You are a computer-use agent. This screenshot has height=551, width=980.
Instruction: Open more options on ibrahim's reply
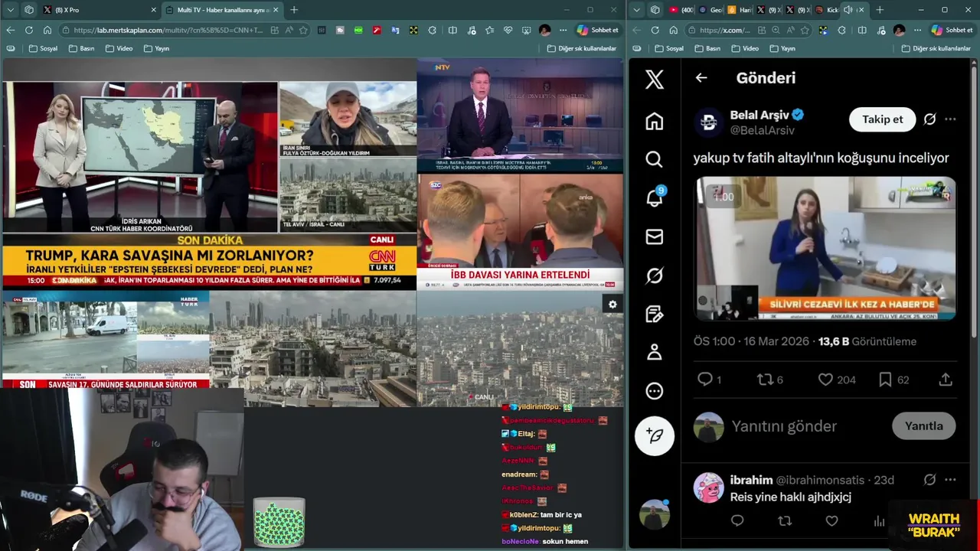(950, 480)
